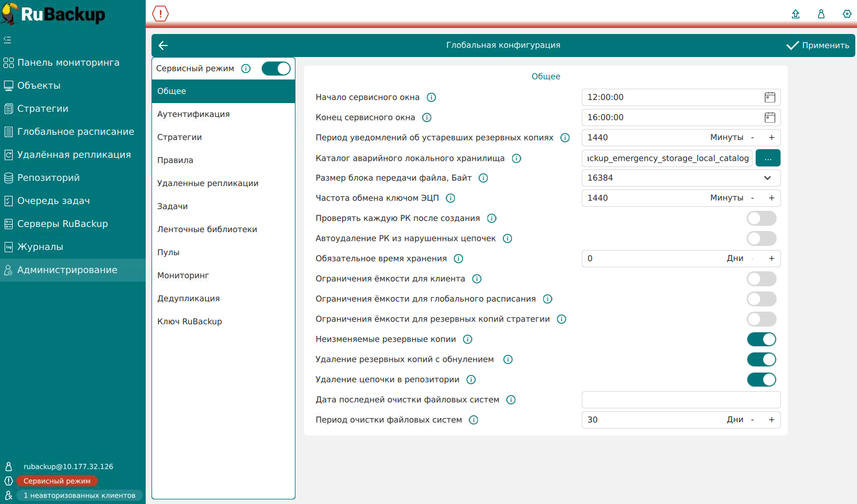This screenshot has height=504, width=857.
Task: Enable Автоудаление РК из нарушенных цепочек
Action: click(x=761, y=238)
